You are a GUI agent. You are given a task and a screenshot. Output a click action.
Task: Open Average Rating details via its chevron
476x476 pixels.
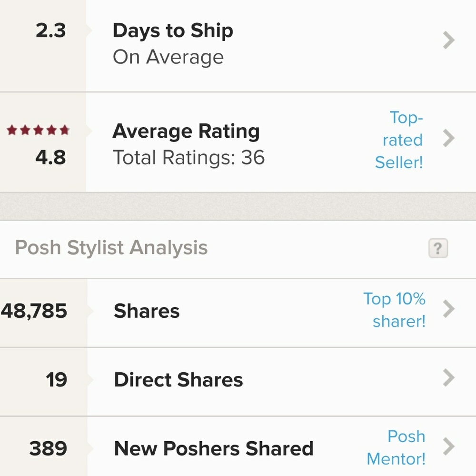(x=448, y=139)
